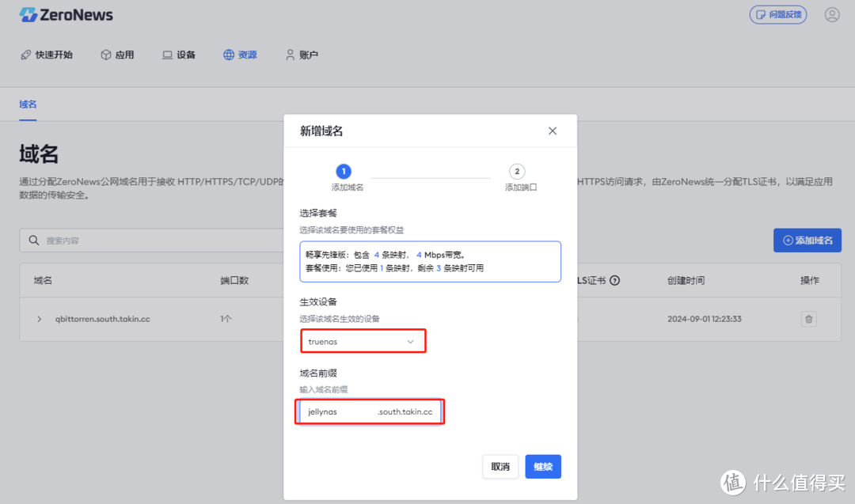855x504 pixels.
Task: Click the laptop icon beside 设备
Action: [x=167, y=54]
